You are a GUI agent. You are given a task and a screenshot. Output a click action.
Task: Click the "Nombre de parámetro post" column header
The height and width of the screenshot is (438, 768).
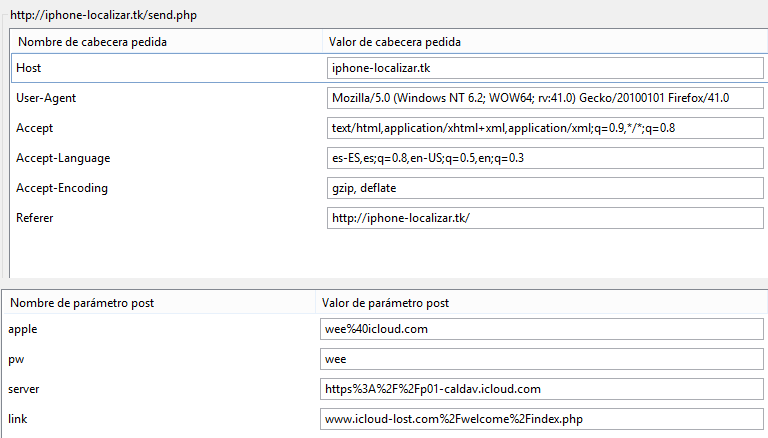pos(81,303)
